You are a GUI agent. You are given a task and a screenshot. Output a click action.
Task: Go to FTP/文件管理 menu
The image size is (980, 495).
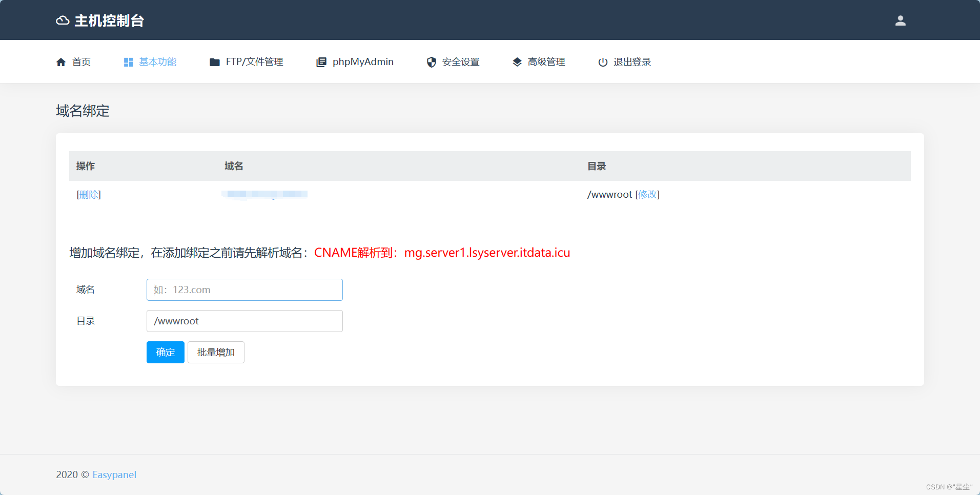254,62
